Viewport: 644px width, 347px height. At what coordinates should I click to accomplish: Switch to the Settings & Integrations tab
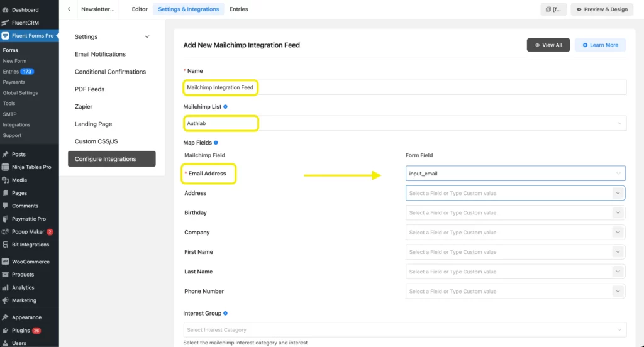(x=189, y=9)
